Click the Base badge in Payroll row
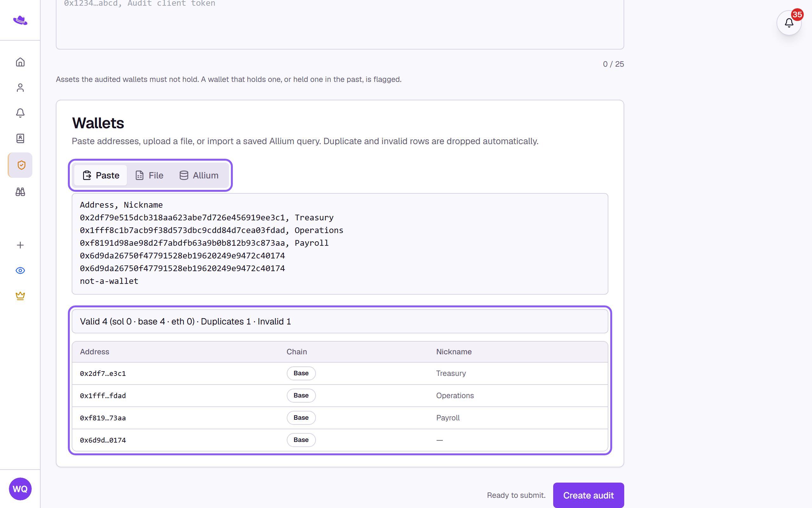This screenshot has width=812, height=508. coord(301,418)
